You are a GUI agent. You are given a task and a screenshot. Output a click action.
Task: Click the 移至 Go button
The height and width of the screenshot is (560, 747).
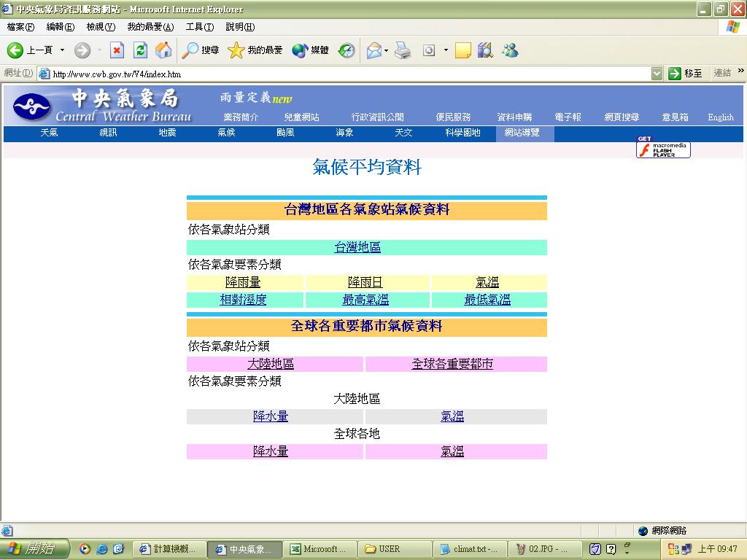686,74
